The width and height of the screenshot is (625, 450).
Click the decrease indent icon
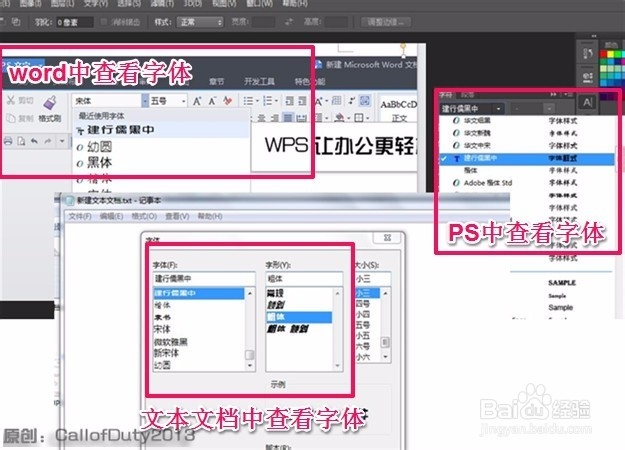click(x=290, y=101)
